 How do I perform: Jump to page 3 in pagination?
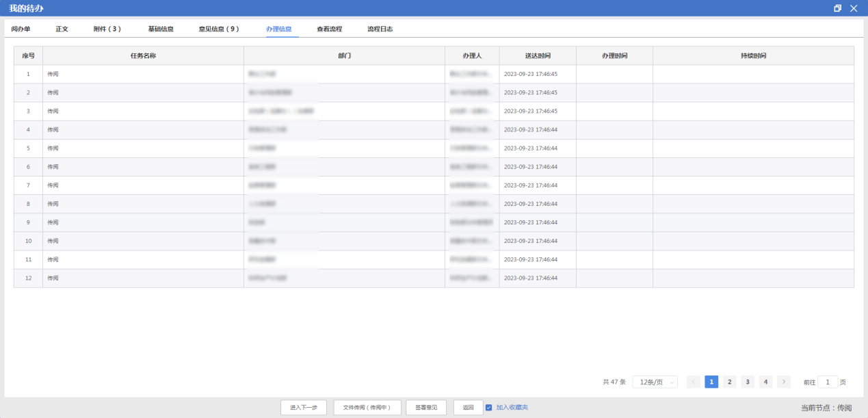coord(748,382)
